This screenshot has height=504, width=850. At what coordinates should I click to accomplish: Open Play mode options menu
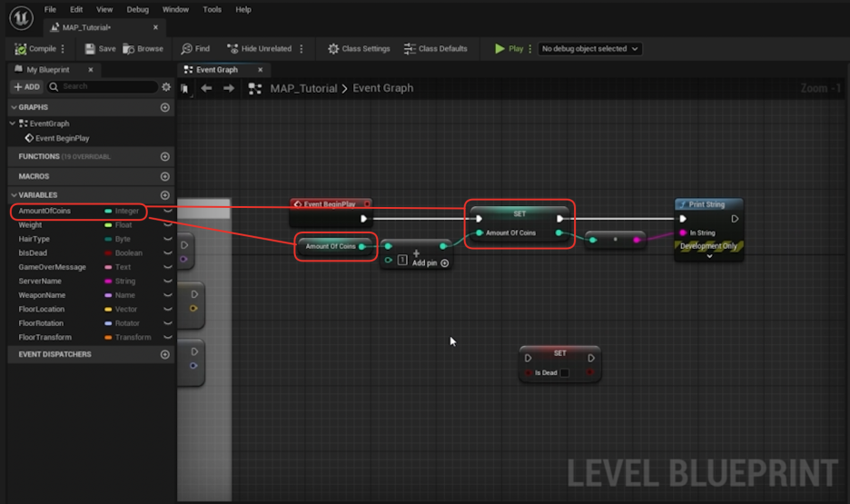coord(530,49)
